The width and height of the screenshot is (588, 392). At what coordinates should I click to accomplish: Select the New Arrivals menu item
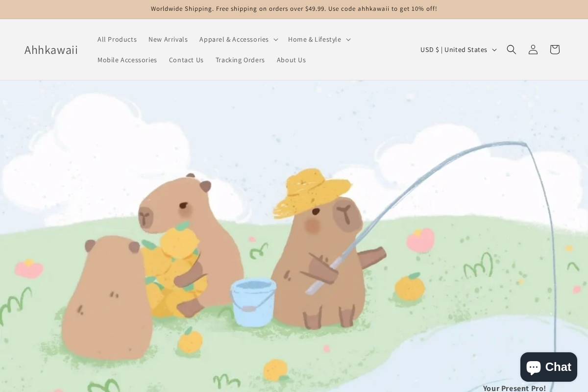tap(168, 39)
